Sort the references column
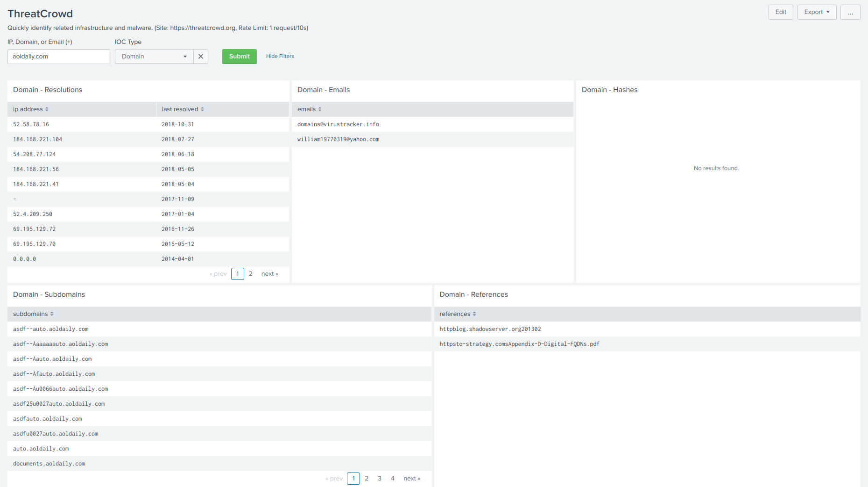This screenshot has width=868, height=487. 458,314
